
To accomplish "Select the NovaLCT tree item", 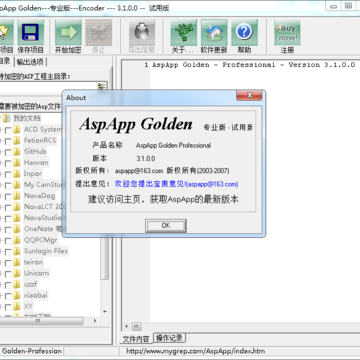I will 43,207.
